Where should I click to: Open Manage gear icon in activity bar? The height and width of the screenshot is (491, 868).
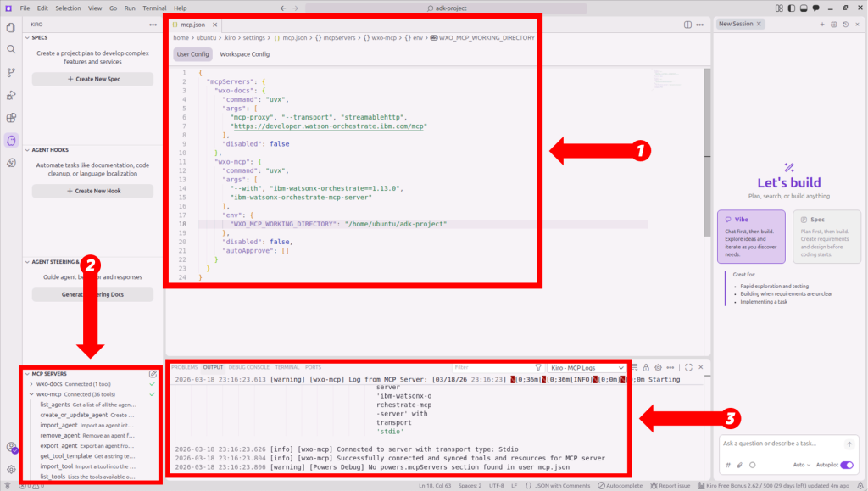pos(11,469)
